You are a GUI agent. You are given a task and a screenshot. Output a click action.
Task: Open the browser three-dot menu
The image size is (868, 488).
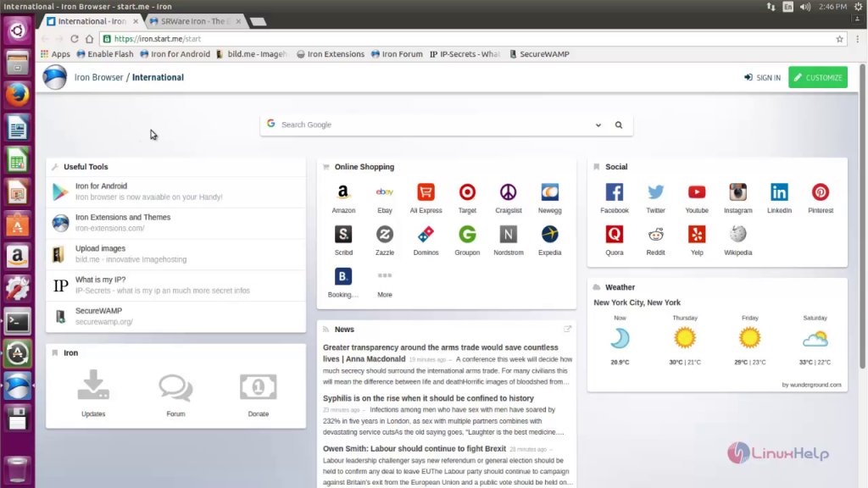click(858, 39)
